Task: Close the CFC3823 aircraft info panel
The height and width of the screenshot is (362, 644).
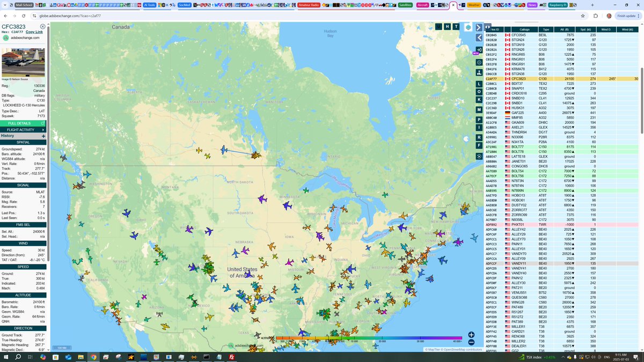Action: click(x=42, y=26)
